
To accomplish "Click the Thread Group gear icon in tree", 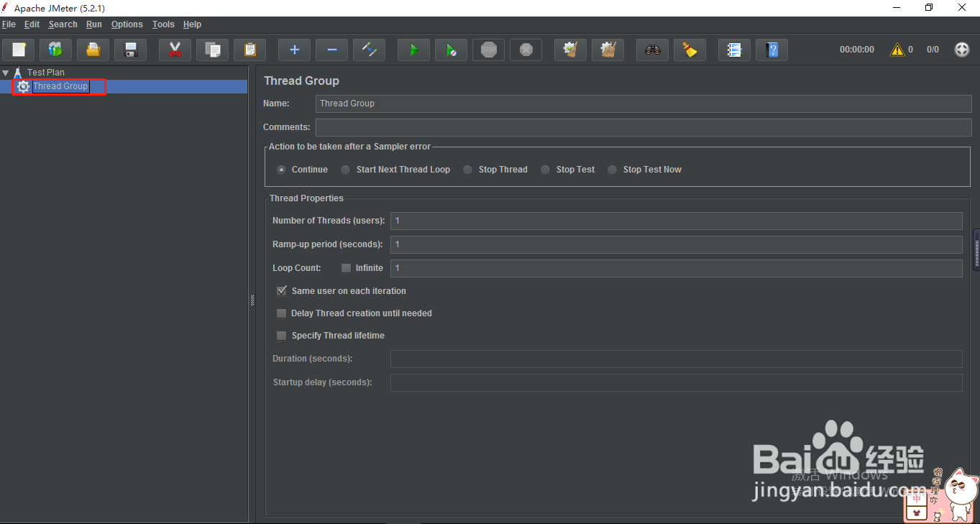I will click(24, 86).
